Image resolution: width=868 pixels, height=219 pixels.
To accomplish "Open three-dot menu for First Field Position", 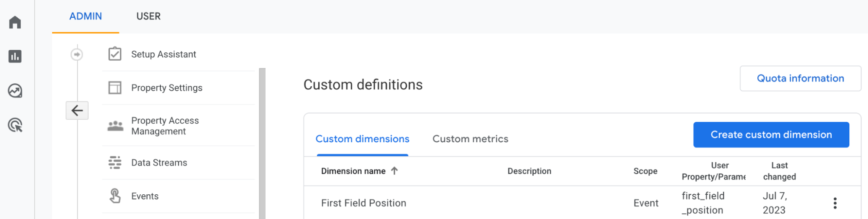I will [835, 203].
